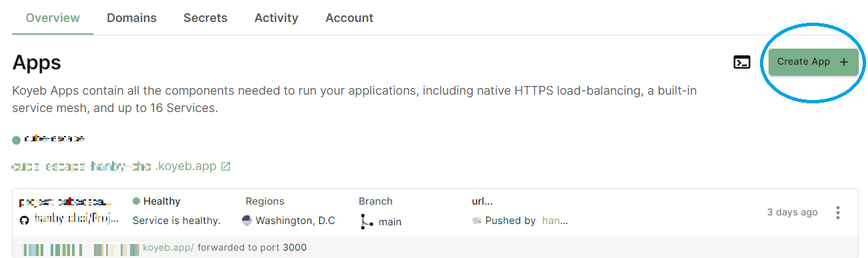Open the Overview tab
The width and height of the screenshot is (868, 258).
pyautogui.click(x=53, y=18)
